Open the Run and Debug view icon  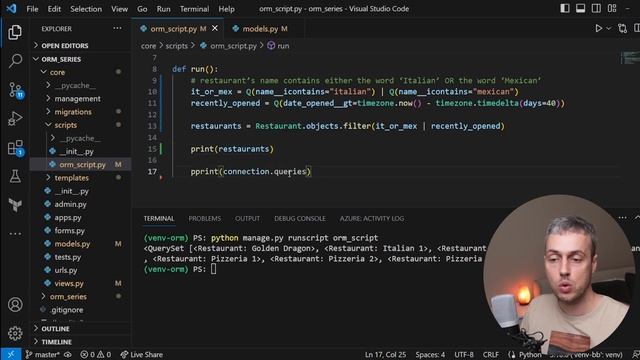pos(15,118)
